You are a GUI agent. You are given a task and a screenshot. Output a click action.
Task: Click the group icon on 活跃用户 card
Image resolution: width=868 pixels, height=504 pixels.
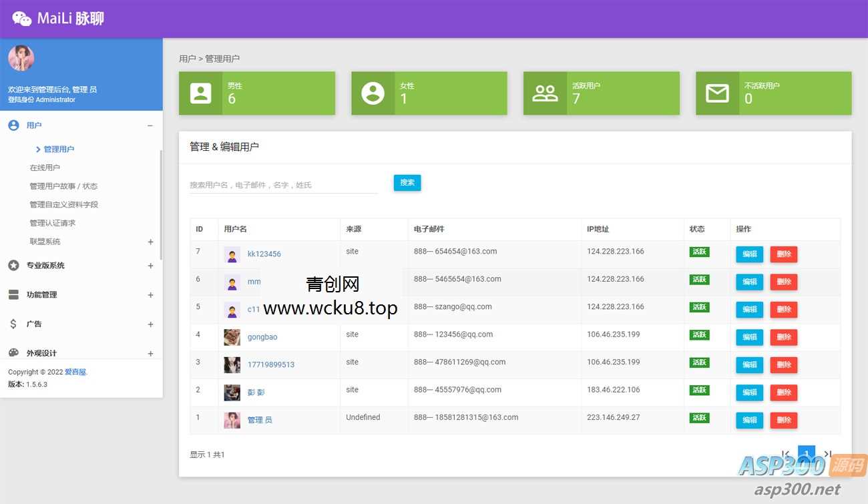point(546,93)
